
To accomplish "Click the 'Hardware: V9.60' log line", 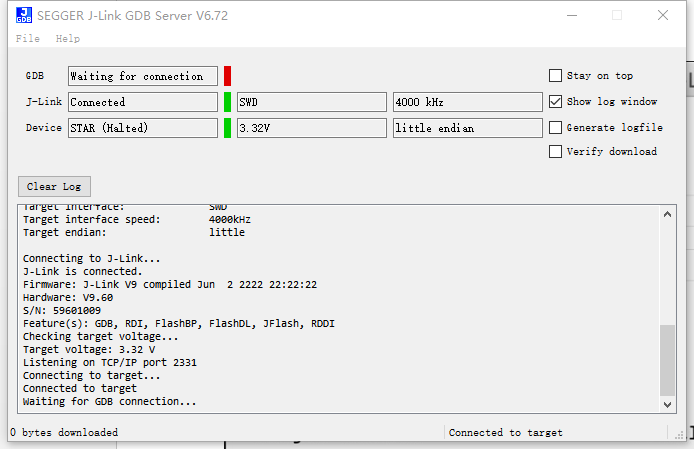I will (x=68, y=298).
